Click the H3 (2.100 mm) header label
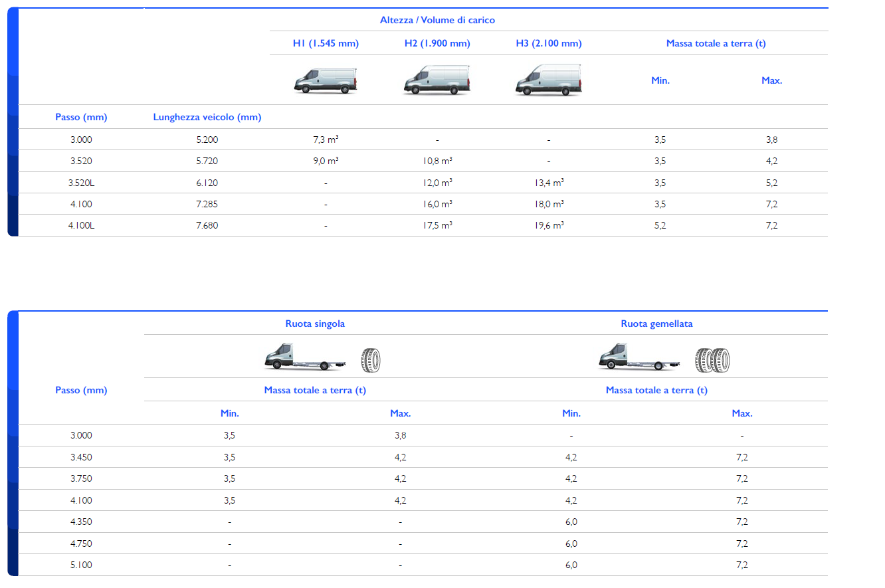 (x=548, y=43)
